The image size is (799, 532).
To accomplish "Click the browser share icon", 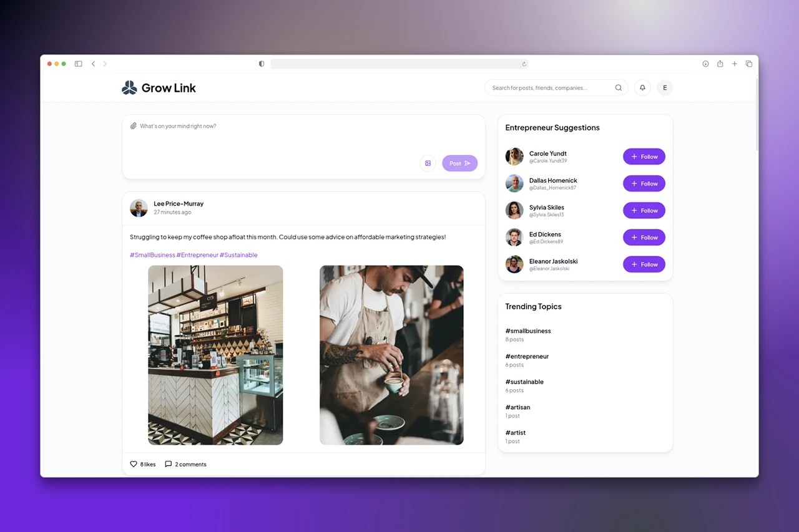I will coord(720,64).
